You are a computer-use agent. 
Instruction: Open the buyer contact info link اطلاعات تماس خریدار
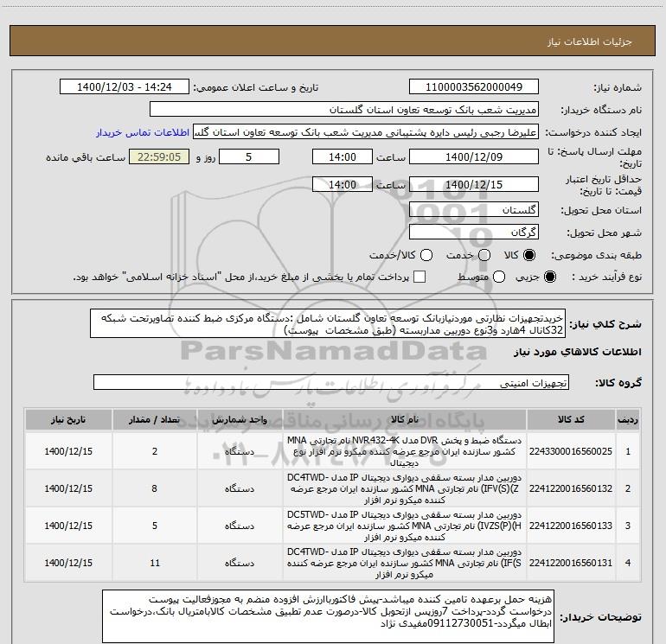pos(143,132)
